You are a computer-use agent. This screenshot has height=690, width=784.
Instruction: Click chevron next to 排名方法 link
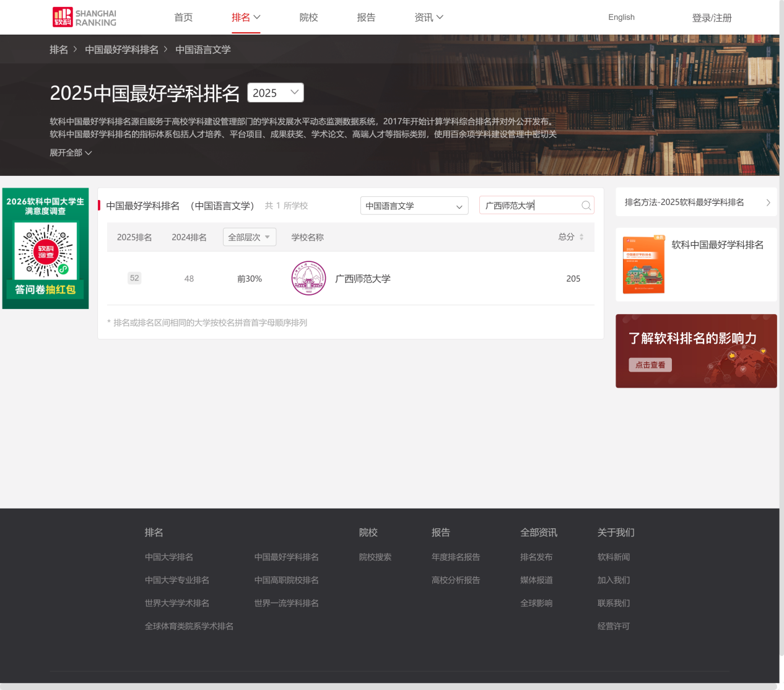coord(768,203)
